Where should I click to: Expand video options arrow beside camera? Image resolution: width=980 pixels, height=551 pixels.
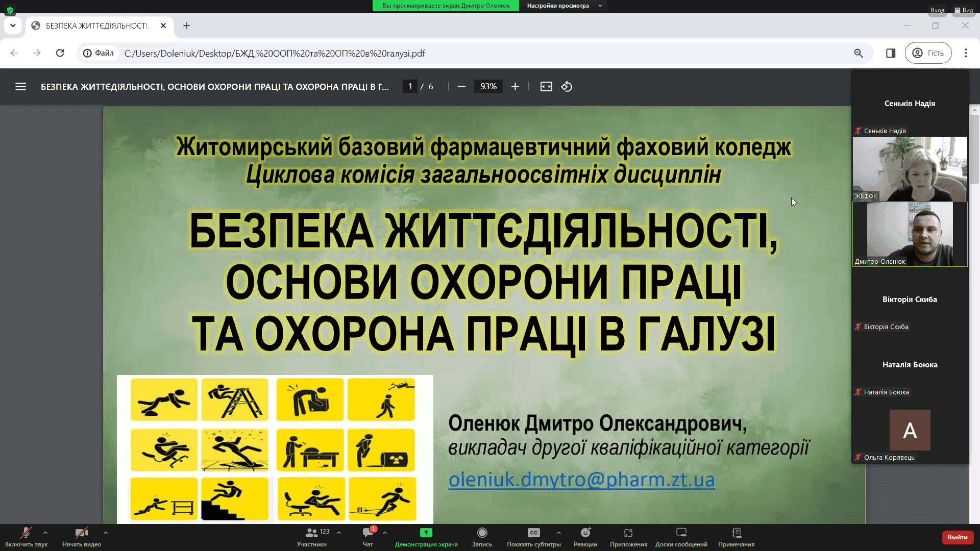(106, 533)
